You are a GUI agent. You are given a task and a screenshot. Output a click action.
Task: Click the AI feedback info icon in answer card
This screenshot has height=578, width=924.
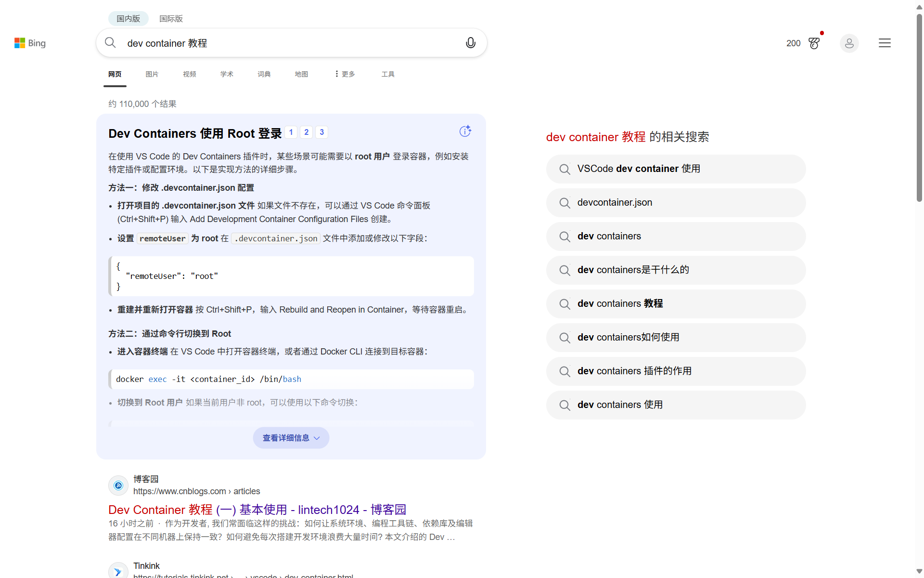point(465,131)
